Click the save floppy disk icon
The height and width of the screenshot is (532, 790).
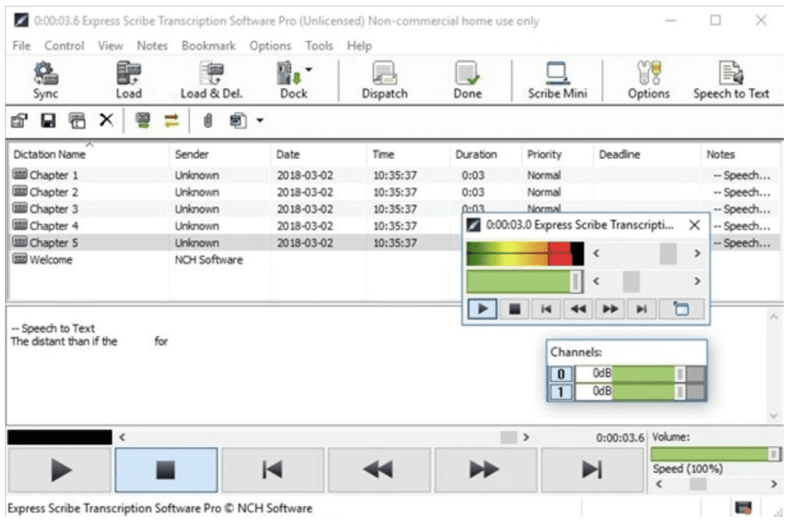49,121
